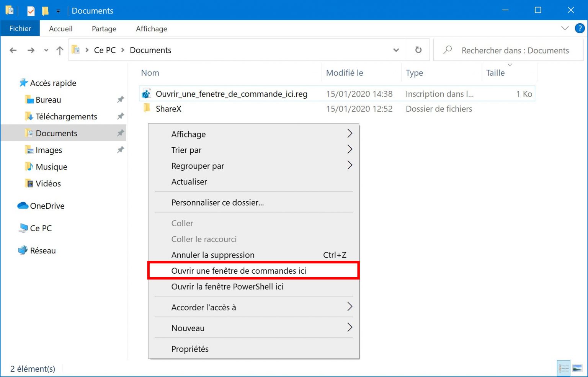Sort by the Modifié le column header
This screenshot has width=588, height=377.
coord(345,73)
